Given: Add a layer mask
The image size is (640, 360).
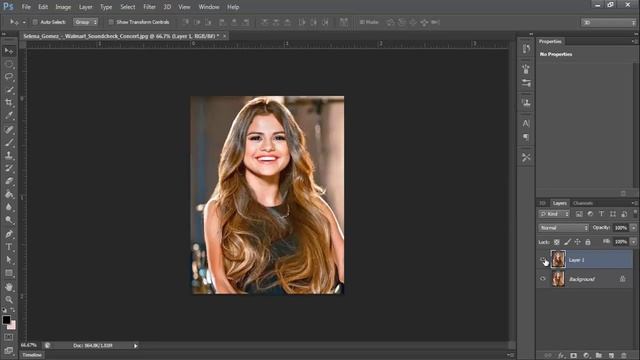Looking at the screenshot, I should coord(573,356).
